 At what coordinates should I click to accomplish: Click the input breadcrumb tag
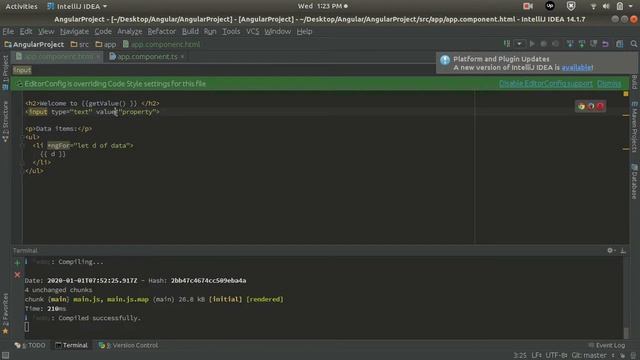22,70
